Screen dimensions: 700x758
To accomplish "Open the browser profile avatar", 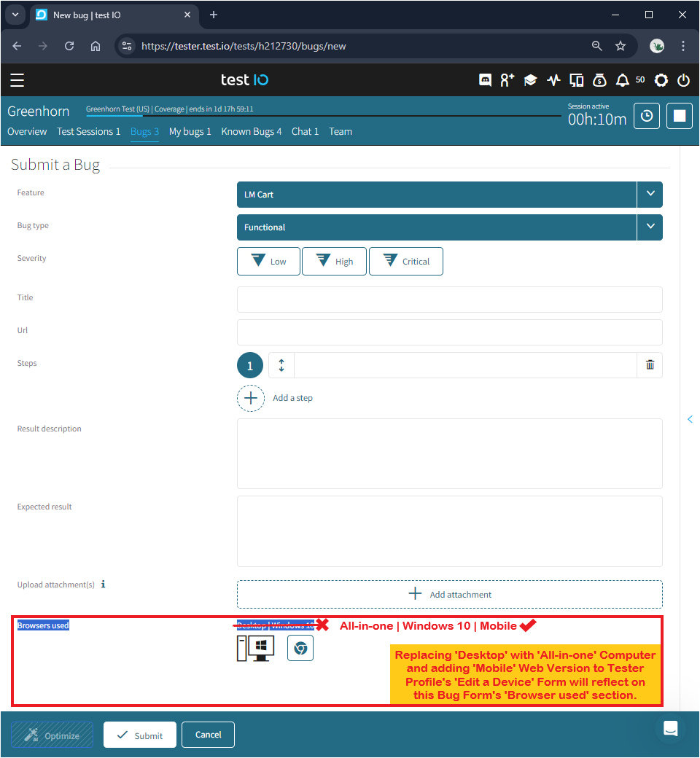I will tap(656, 46).
